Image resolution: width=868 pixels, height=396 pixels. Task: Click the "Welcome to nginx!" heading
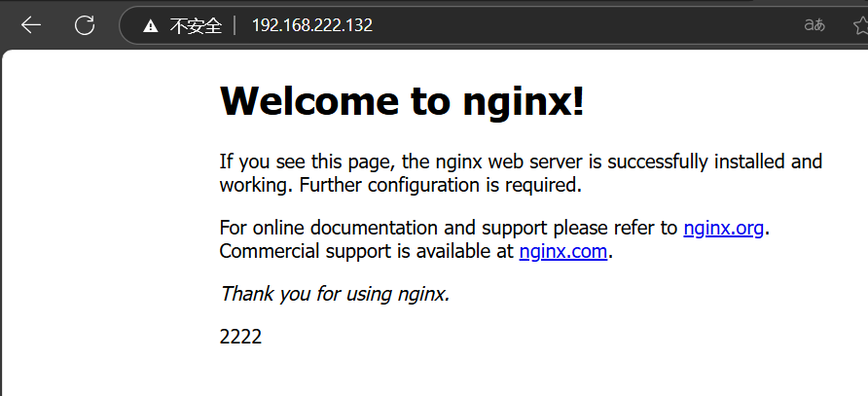tap(402, 101)
